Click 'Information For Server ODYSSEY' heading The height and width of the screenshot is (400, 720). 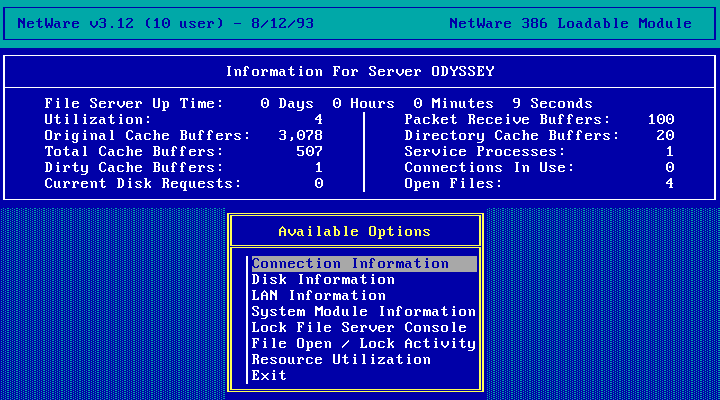[360, 72]
